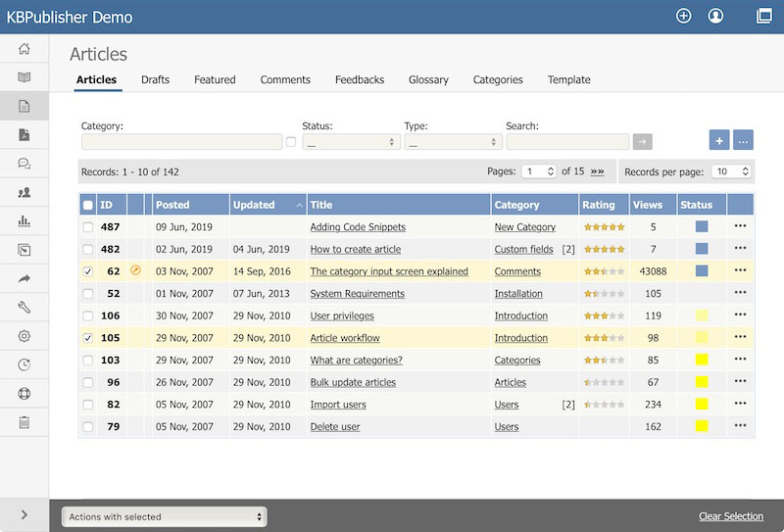Switch to the Comments tab
Screen dimensions: 784x532
coord(285,79)
